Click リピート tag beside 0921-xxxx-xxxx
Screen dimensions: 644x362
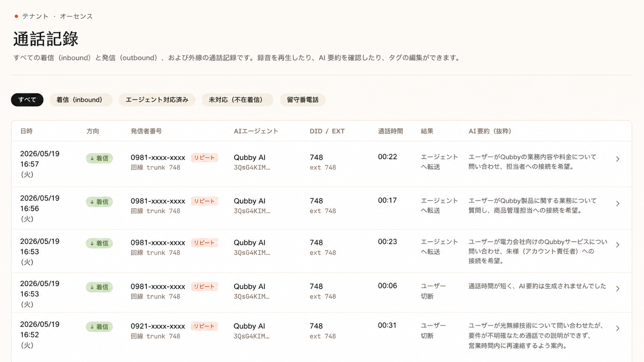pos(205,326)
